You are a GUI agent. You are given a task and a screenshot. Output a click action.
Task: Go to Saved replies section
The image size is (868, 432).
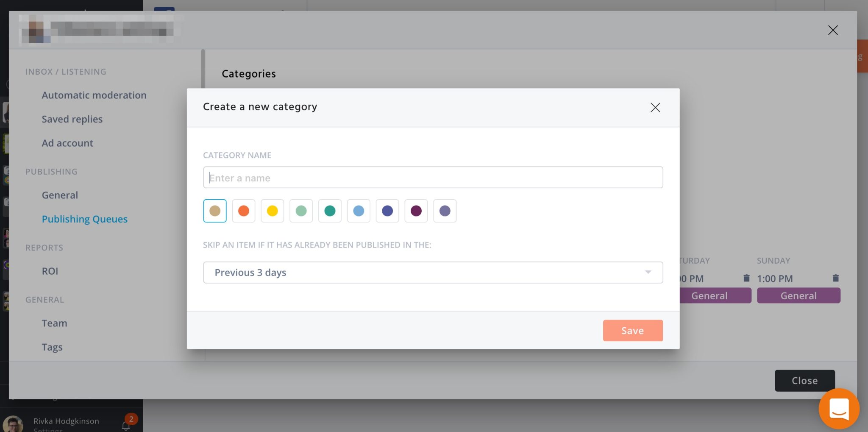pos(72,119)
